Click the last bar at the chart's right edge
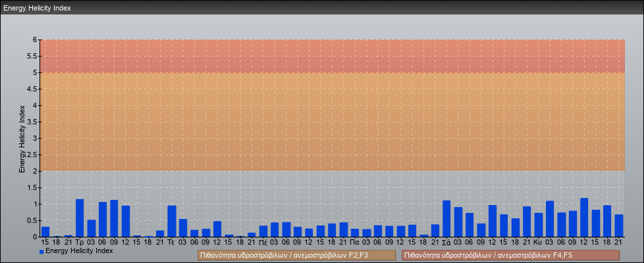Screen dimensions: 644x263 pos(618,226)
